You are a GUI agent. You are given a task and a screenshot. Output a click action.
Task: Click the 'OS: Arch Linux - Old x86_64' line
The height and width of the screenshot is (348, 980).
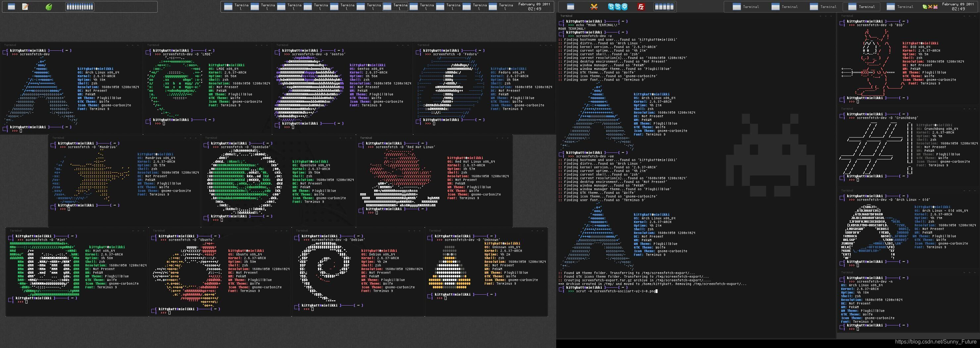pos(942,210)
